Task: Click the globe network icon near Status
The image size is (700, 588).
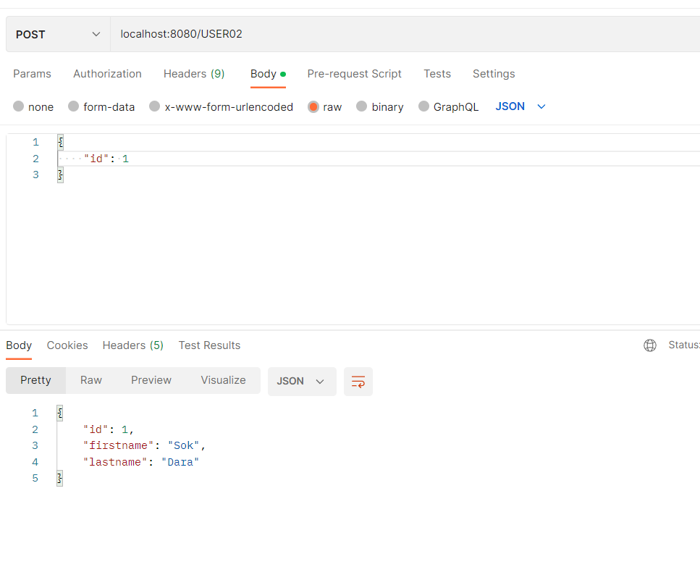Action: click(x=650, y=345)
